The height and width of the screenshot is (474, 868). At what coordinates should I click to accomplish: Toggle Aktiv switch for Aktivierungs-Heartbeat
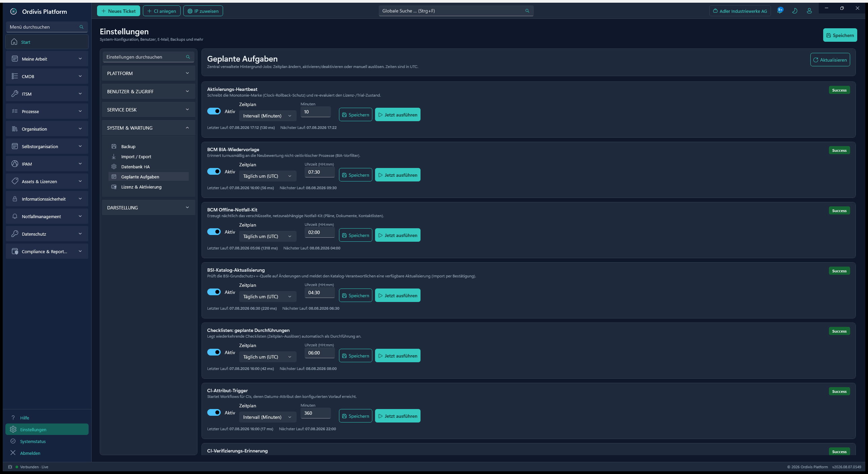point(214,111)
